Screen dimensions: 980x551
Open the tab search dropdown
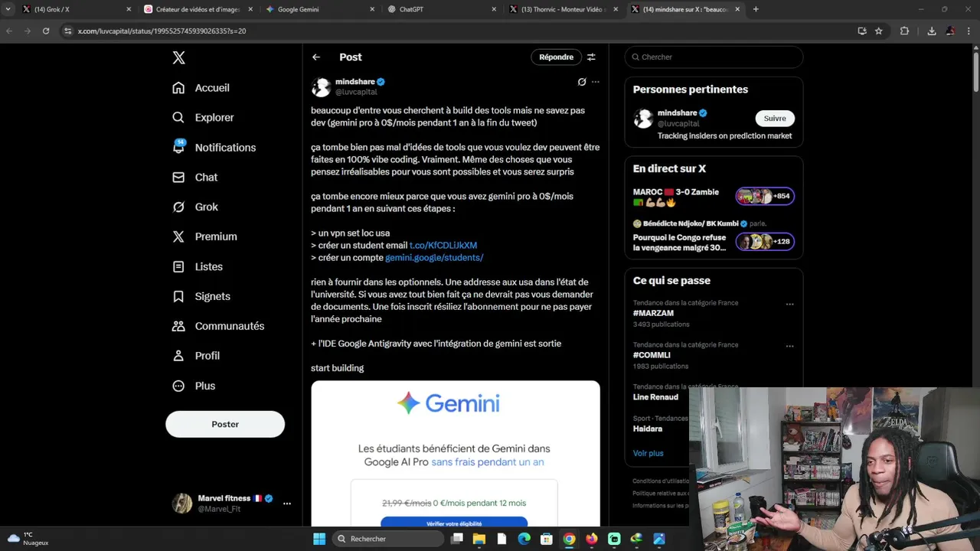coord(8,9)
